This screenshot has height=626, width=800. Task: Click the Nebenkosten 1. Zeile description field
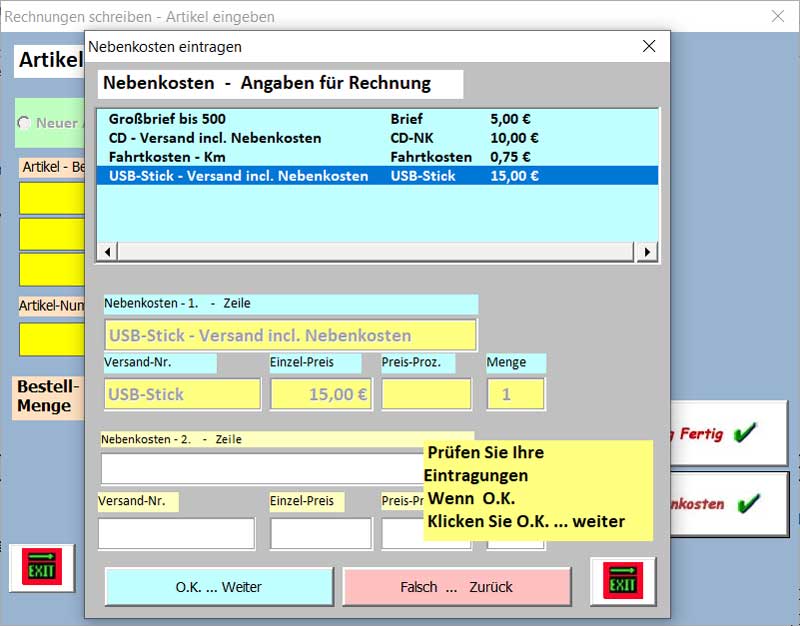290,335
